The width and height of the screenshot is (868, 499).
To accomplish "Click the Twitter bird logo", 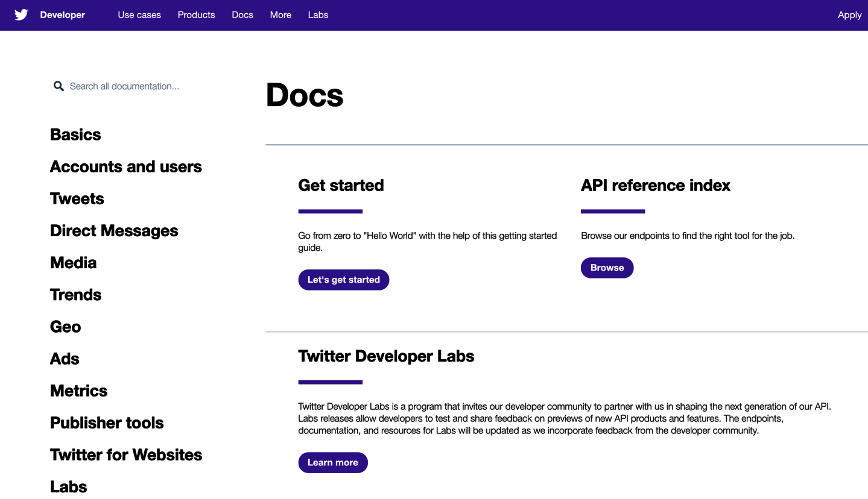I will coord(21,15).
